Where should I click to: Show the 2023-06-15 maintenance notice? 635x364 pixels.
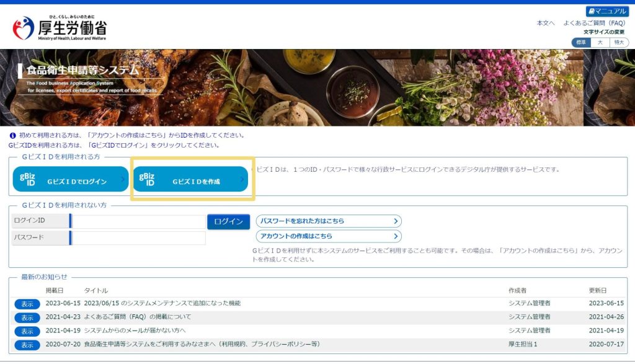tap(27, 304)
